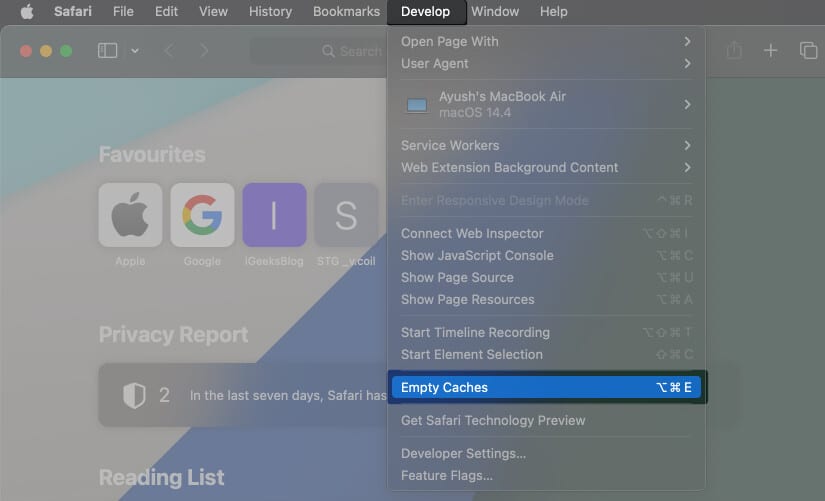
Task: Toggle the Safari sidebar icon
Action: [x=107, y=51]
